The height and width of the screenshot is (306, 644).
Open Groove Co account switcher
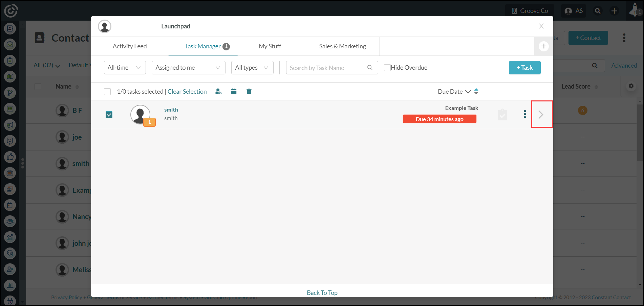(x=530, y=11)
